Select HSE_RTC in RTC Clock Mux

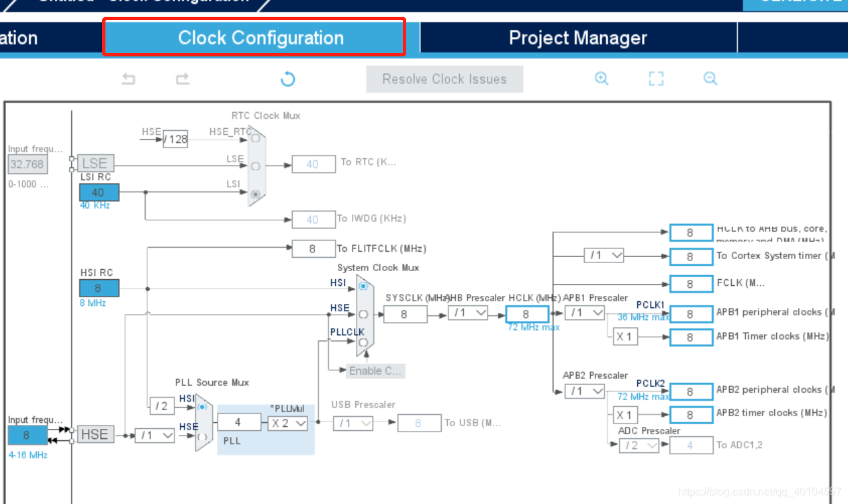[x=255, y=138]
